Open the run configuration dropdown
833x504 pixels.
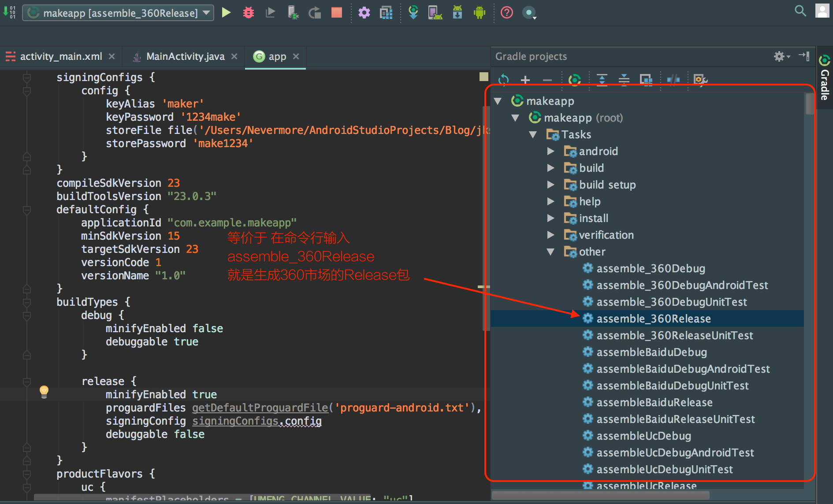[x=118, y=13]
